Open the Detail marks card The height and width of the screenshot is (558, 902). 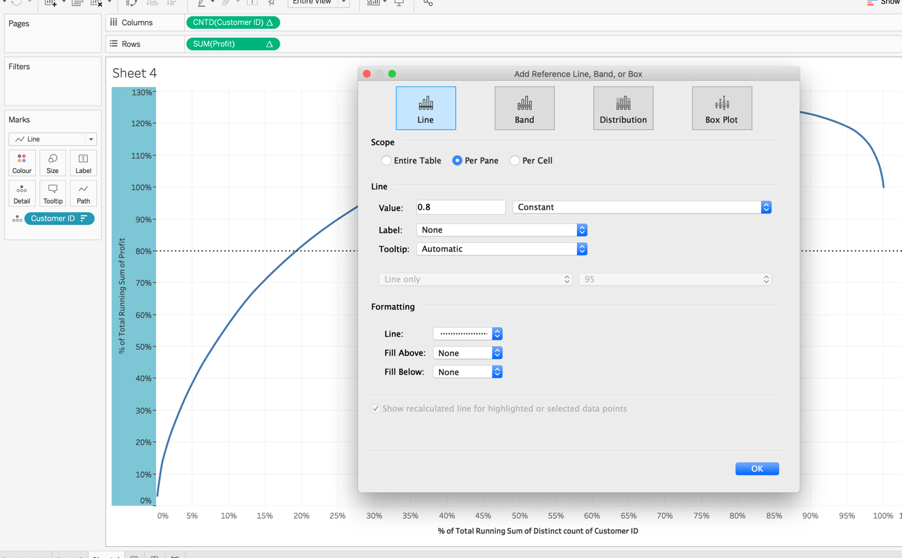(x=22, y=193)
